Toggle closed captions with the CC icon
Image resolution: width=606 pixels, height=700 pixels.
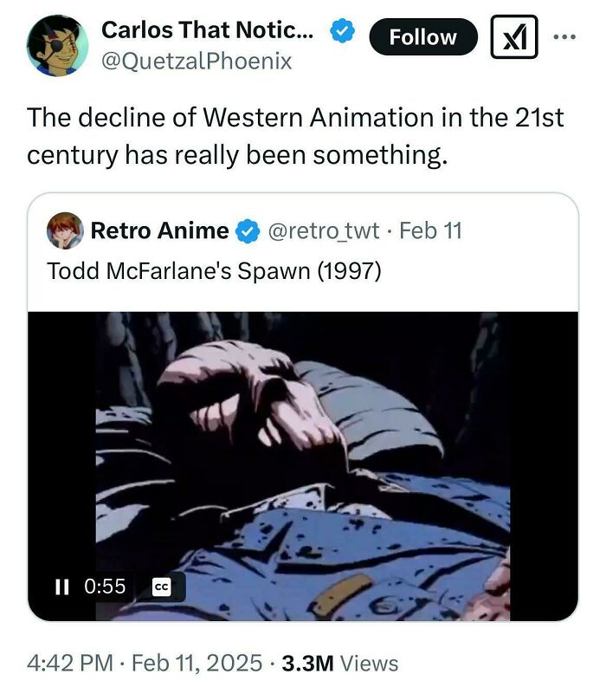click(x=163, y=587)
